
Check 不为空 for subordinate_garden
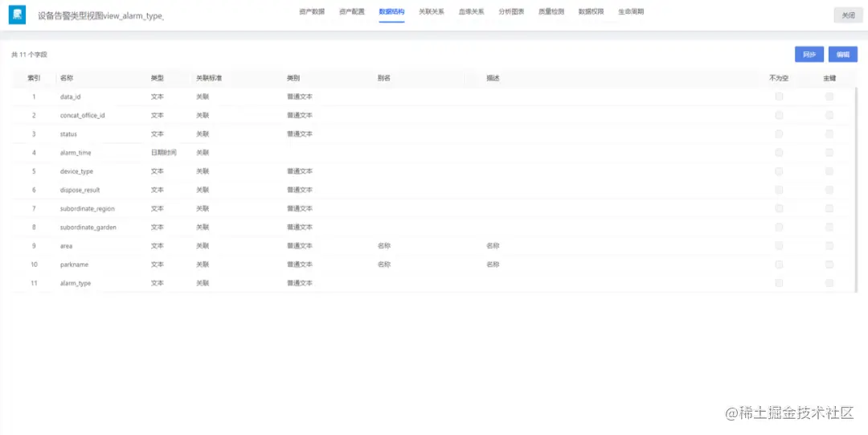click(779, 228)
